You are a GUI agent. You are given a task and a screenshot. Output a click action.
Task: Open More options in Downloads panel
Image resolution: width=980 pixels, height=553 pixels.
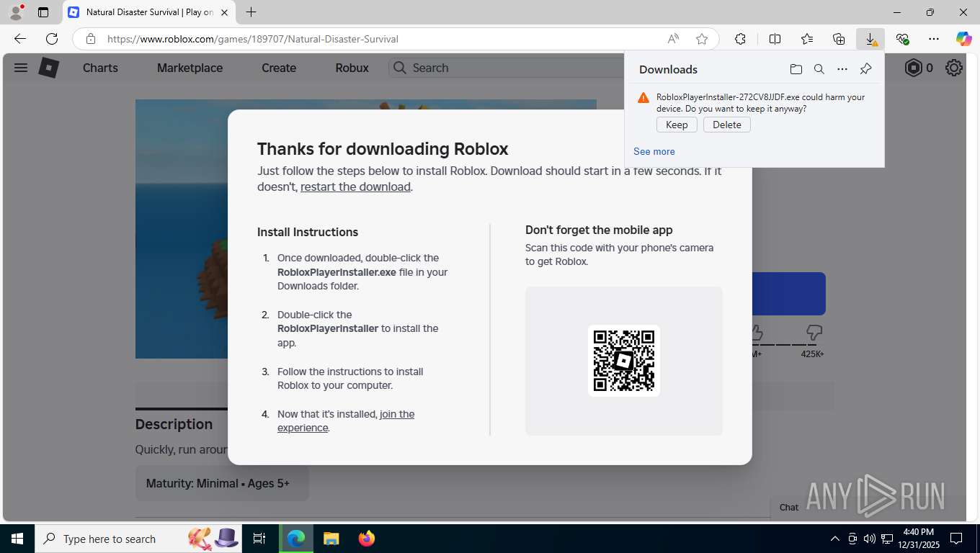click(842, 69)
